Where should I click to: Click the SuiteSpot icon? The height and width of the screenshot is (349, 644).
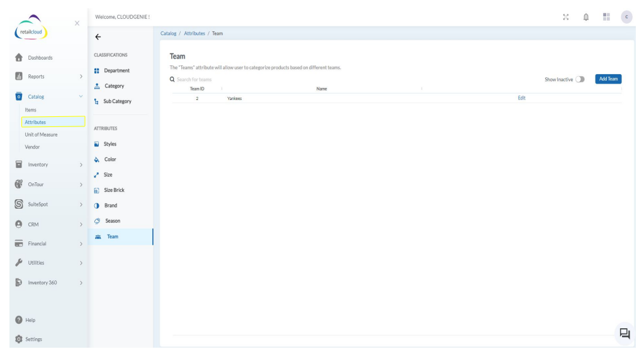pyautogui.click(x=19, y=204)
